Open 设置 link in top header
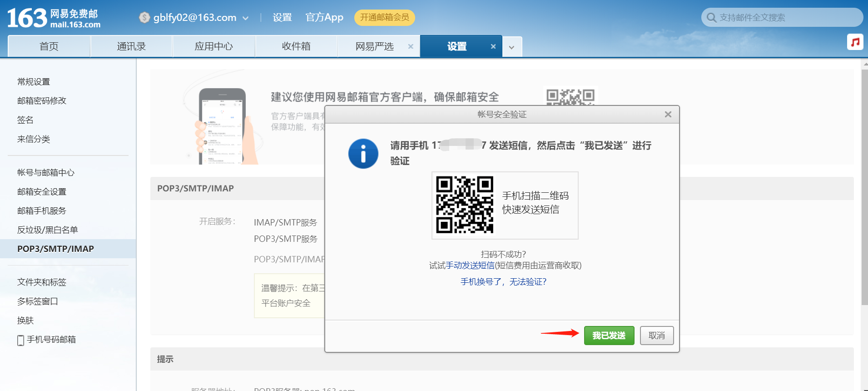The width and height of the screenshot is (868, 391). tap(282, 17)
